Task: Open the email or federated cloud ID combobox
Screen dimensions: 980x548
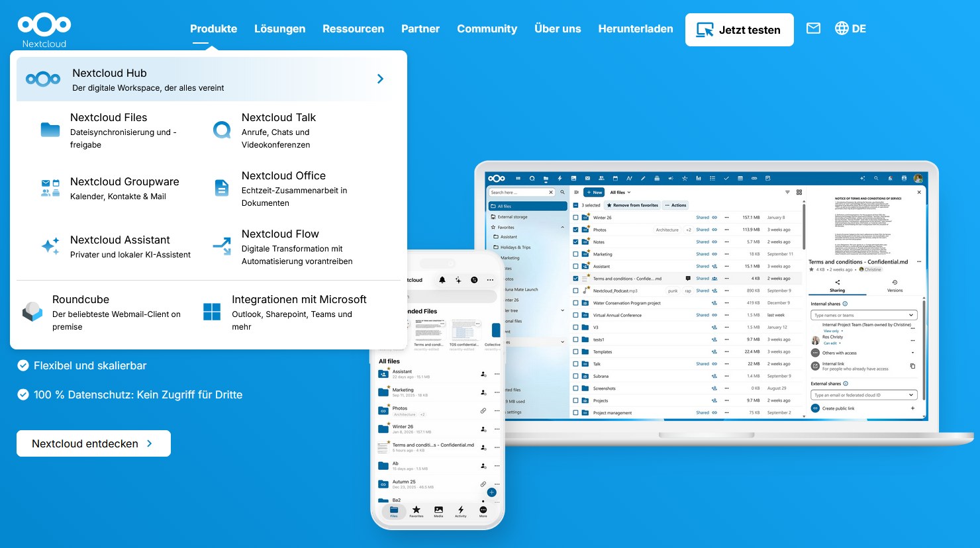Action: [863, 395]
